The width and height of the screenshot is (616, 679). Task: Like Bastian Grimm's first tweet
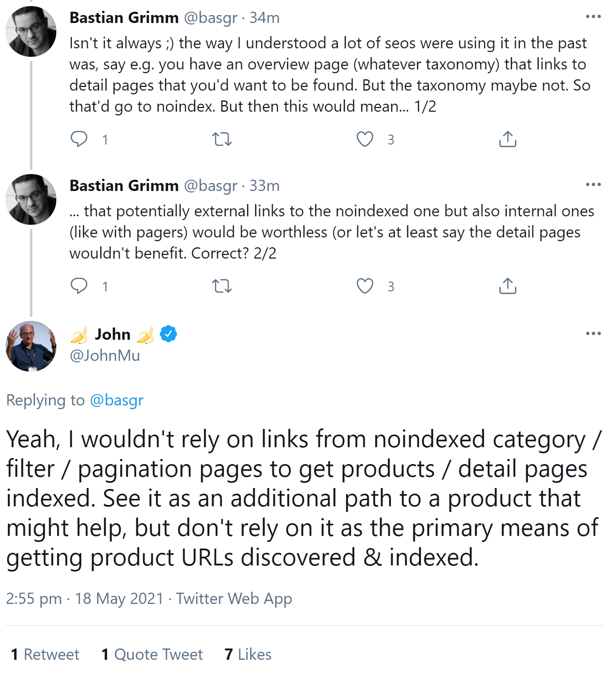tap(365, 139)
